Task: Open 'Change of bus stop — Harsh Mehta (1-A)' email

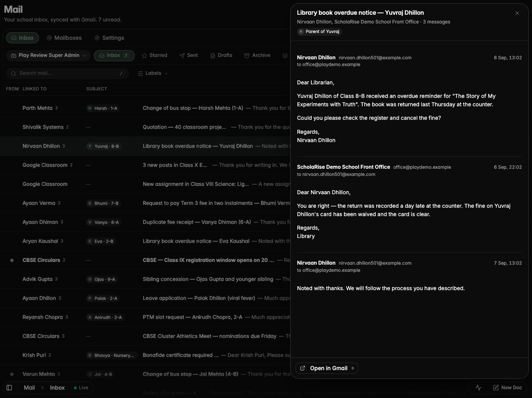Action: [x=145, y=108]
